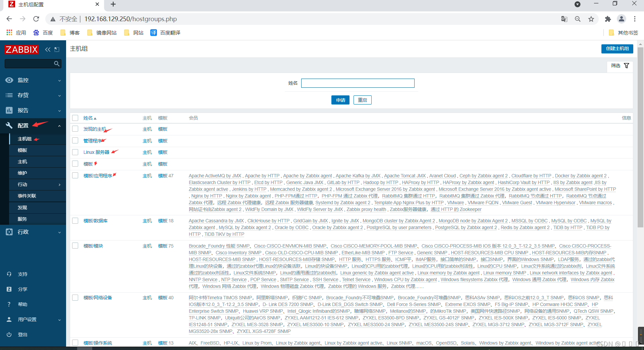Viewport: 644px width, 350px height.
Task: Open the Apache ActiveMQ by JMX link
Action: pos(215,176)
